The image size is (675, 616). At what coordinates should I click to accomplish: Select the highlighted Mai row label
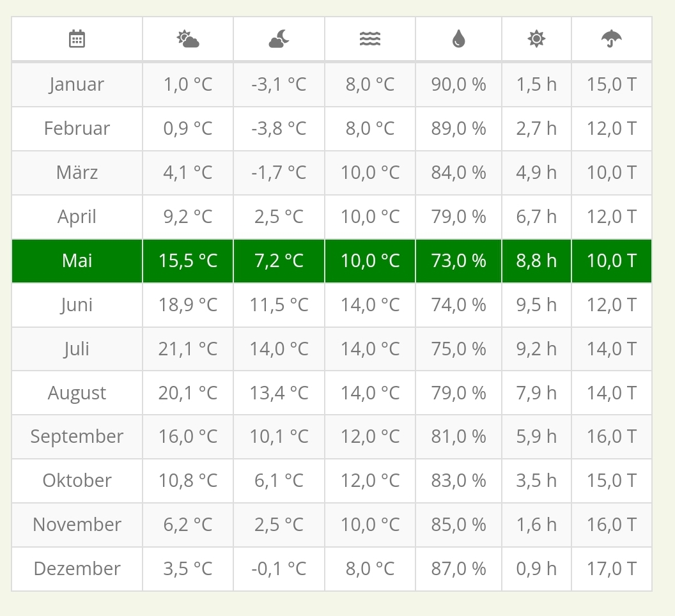(x=77, y=261)
